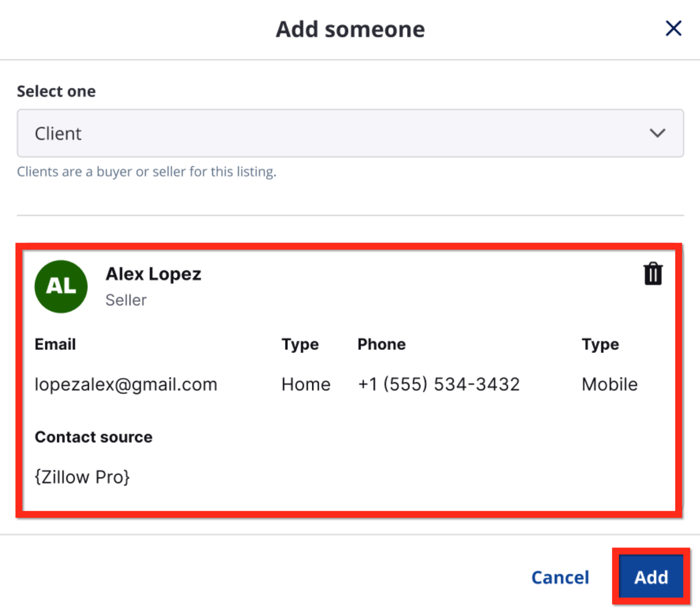This screenshot has height=613, width=700.
Task: Expand the Client dropdown chevron
Action: 657,133
